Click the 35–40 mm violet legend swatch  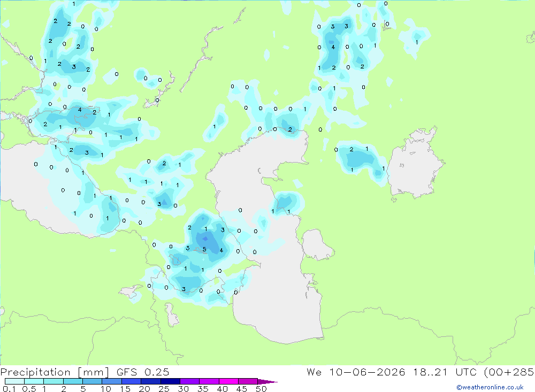tap(209, 381)
